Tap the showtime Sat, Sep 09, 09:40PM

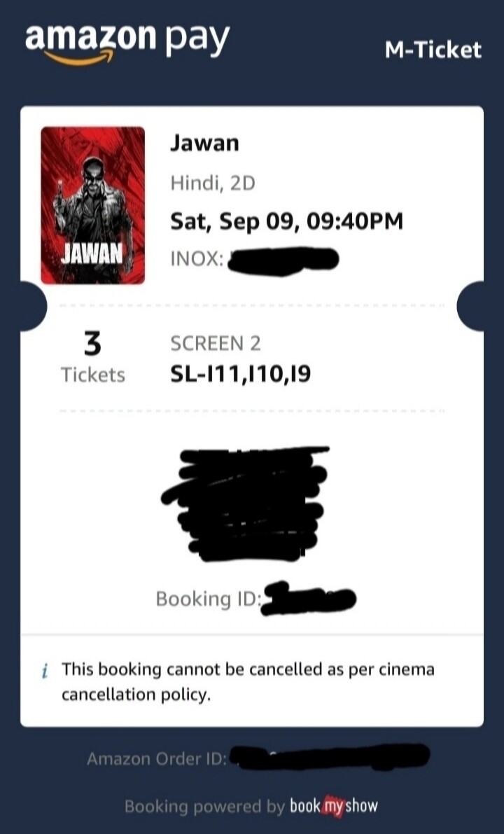point(286,221)
